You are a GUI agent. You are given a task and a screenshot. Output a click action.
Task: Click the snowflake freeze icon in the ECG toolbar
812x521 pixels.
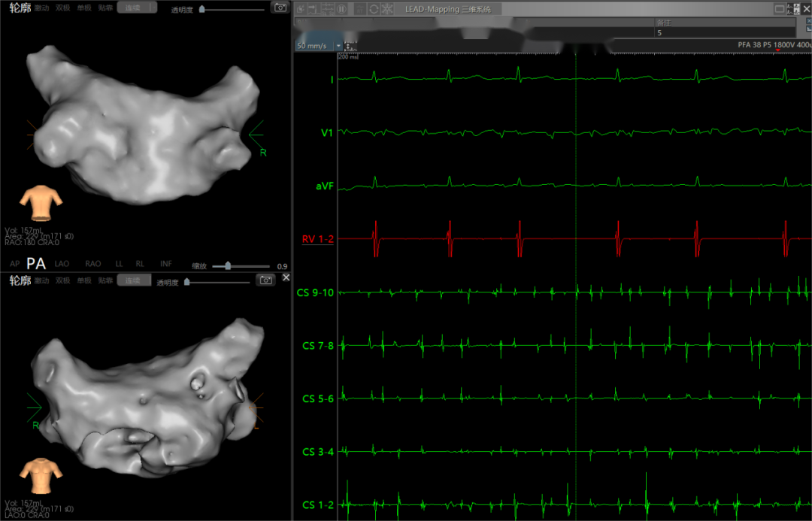click(x=387, y=9)
